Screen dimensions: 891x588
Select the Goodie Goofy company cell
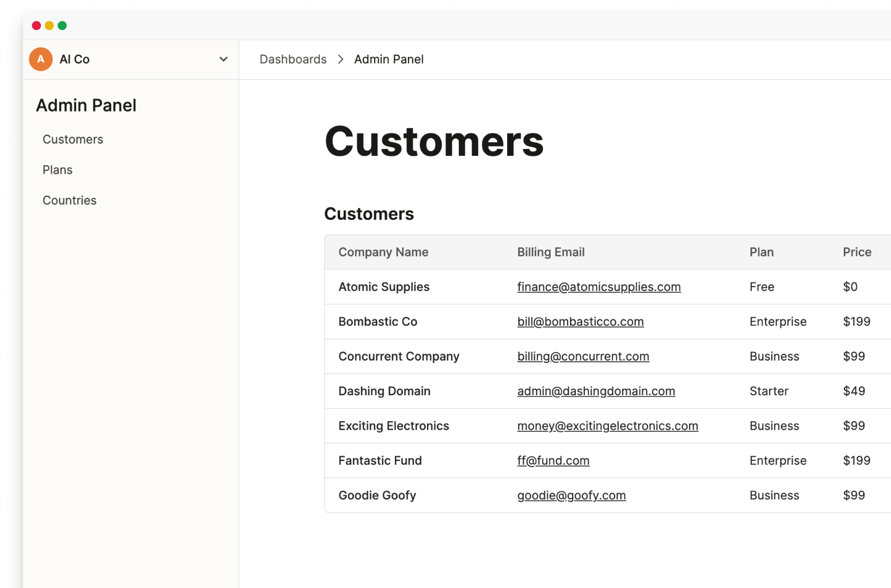coord(377,495)
